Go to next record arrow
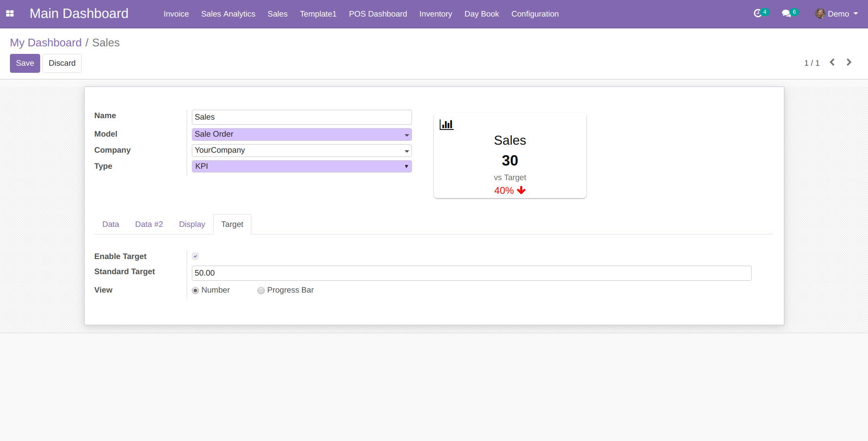 [849, 62]
